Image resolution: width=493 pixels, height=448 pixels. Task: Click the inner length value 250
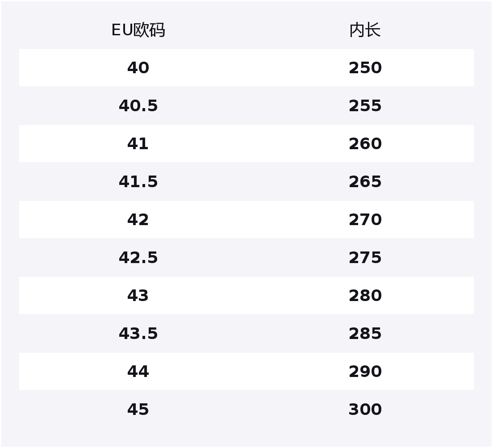pos(365,67)
